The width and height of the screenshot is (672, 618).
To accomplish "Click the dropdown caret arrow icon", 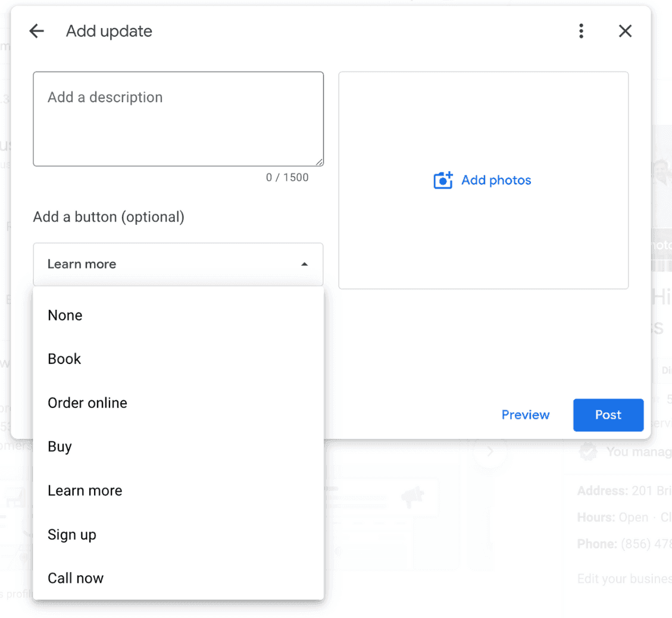I will coord(304,264).
